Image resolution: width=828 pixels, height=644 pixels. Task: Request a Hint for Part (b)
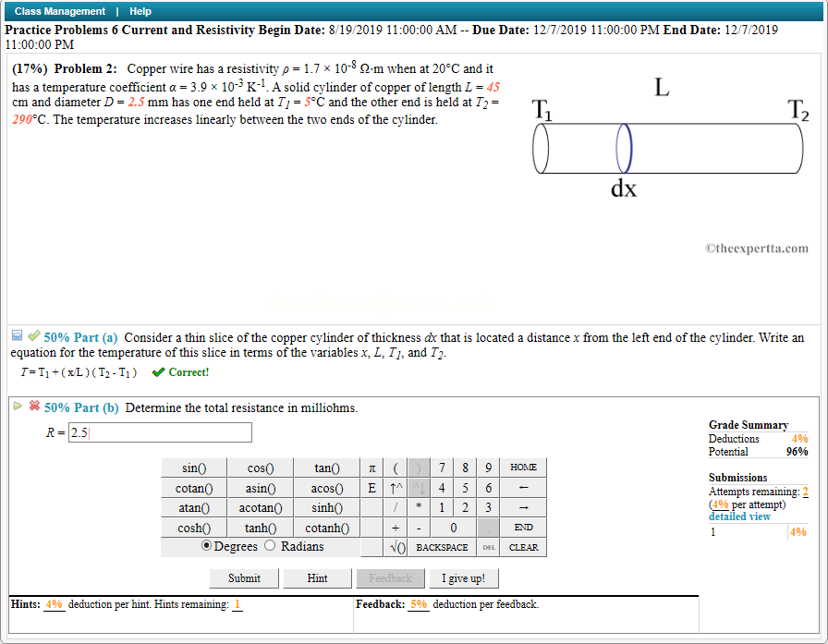tap(317, 577)
